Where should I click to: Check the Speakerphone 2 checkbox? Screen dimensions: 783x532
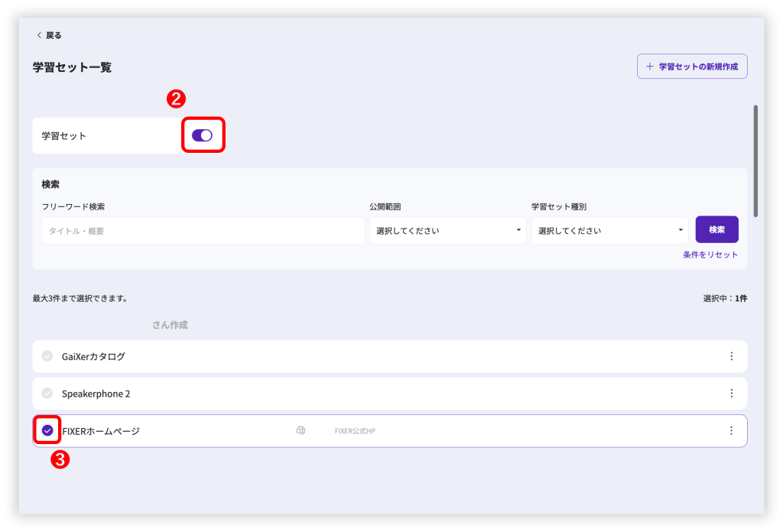click(47, 394)
